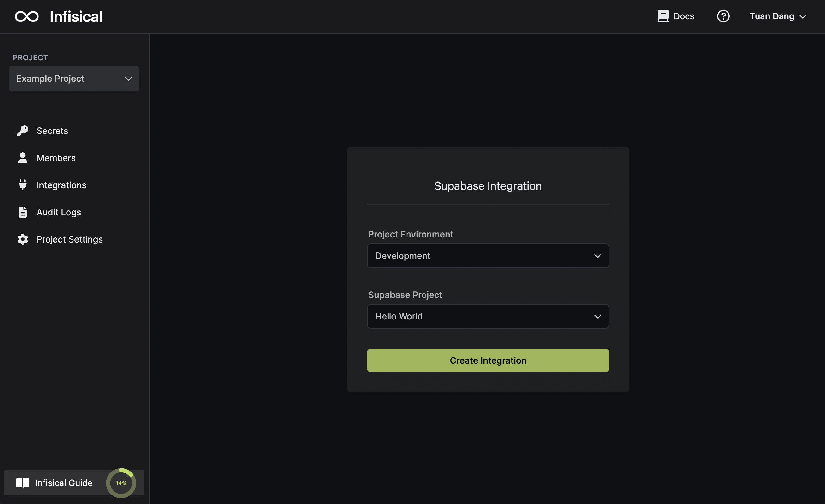Click the Infisical Guide open-book icon
Screen dimensions: 825x504
(x=23, y=483)
